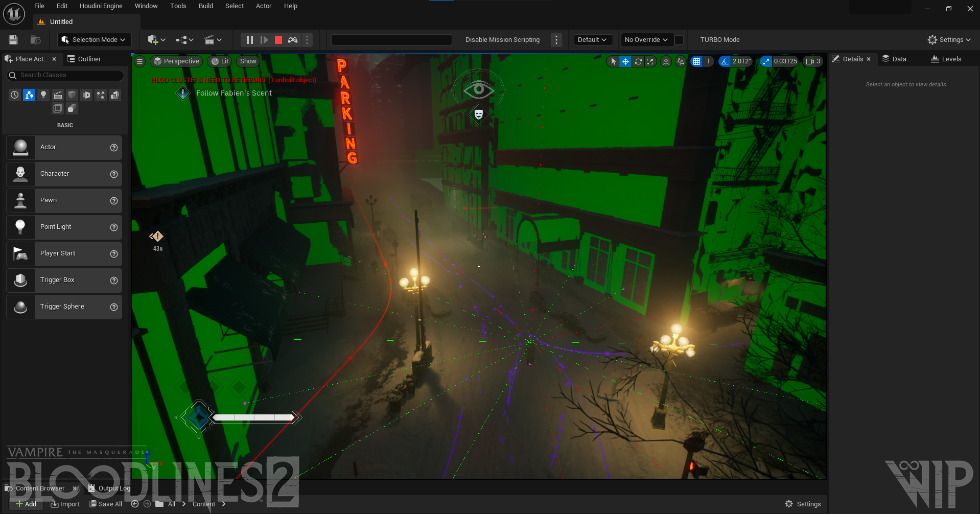Select the Cinematic category icon
Screen dimensions: 980x514
[58, 95]
